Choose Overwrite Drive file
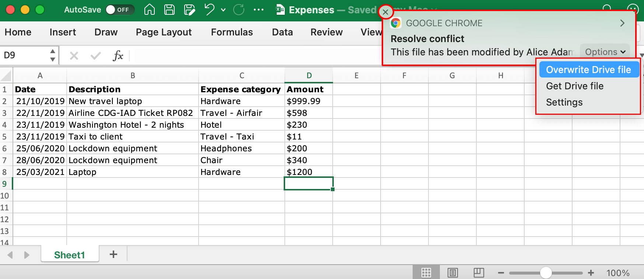The image size is (644, 279). (x=589, y=70)
